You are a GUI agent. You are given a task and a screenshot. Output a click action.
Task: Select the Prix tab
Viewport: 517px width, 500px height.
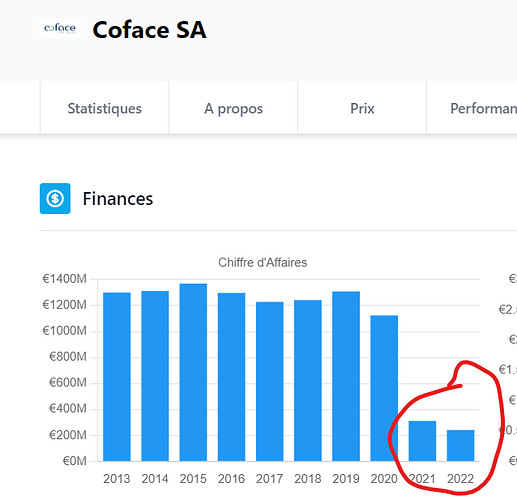362,108
